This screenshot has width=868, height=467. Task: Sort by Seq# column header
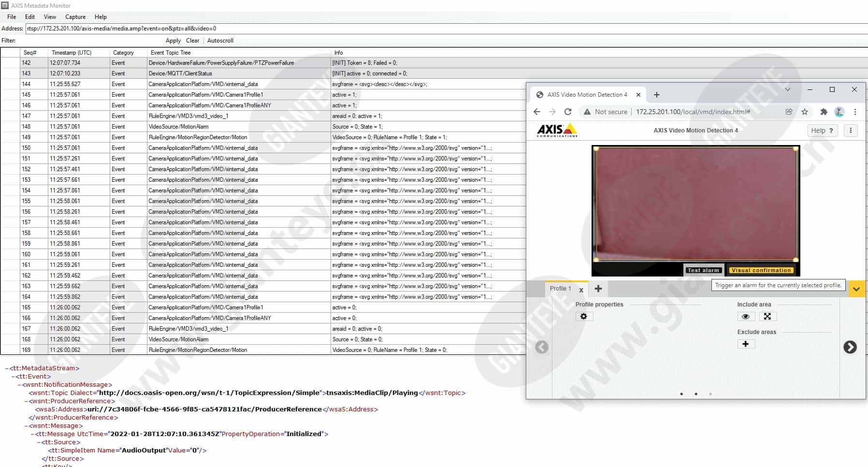pos(30,53)
